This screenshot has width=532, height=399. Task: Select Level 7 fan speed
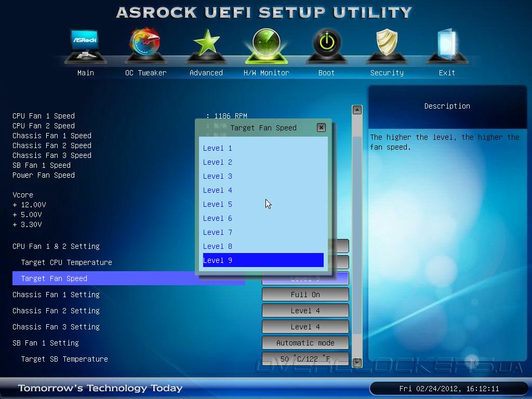[263, 232]
